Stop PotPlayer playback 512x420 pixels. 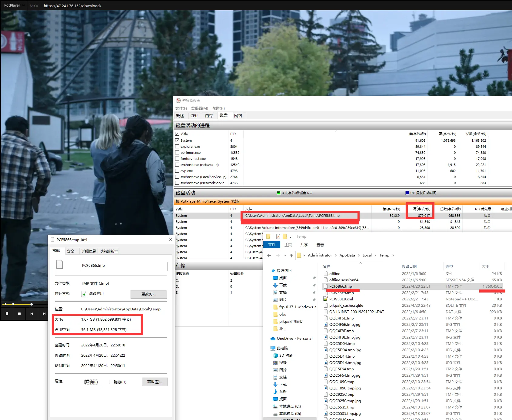[19, 314]
